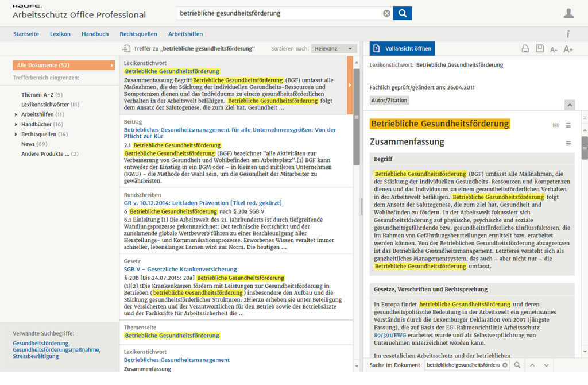This screenshot has height=385, width=588.
Task: Open the Startseite menu item
Action: tap(26, 34)
